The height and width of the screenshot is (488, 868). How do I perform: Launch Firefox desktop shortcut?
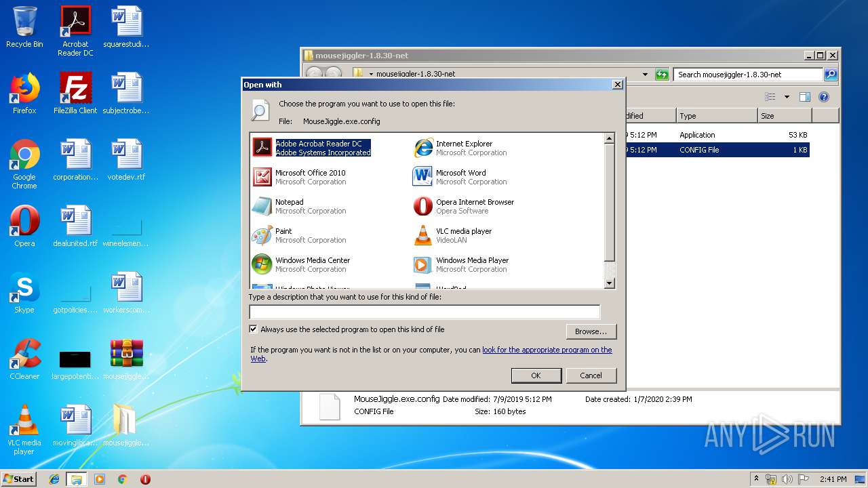pyautogui.click(x=24, y=94)
